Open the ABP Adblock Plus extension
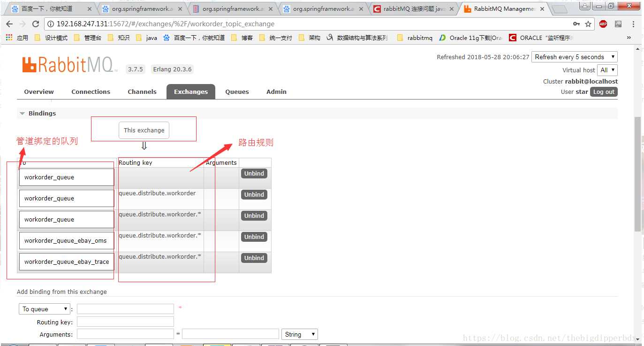This screenshot has width=644, height=346. click(x=603, y=24)
